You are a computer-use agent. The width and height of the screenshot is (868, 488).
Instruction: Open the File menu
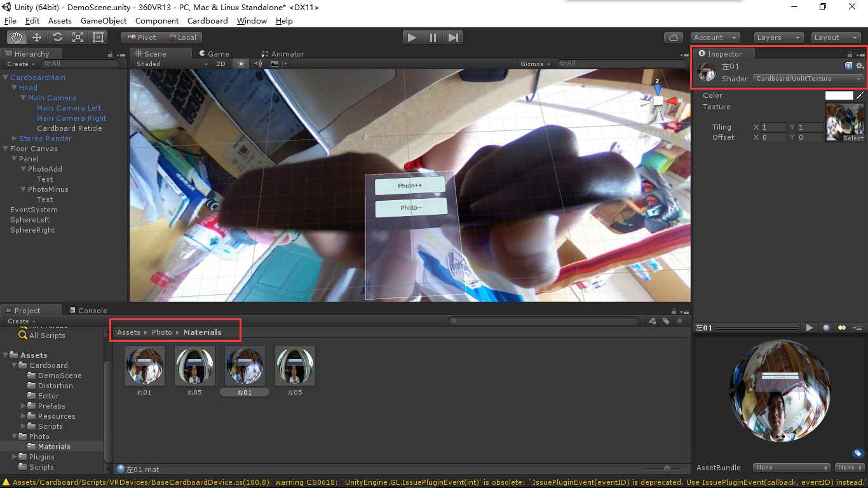coord(10,20)
